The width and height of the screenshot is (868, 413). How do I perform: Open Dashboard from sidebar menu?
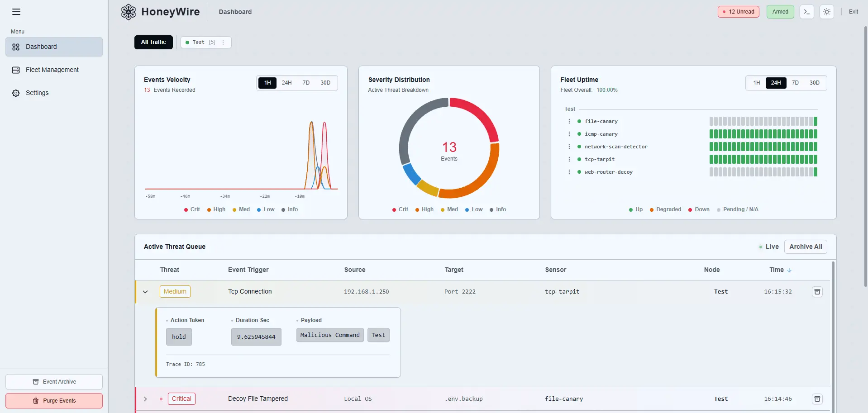point(54,47)
